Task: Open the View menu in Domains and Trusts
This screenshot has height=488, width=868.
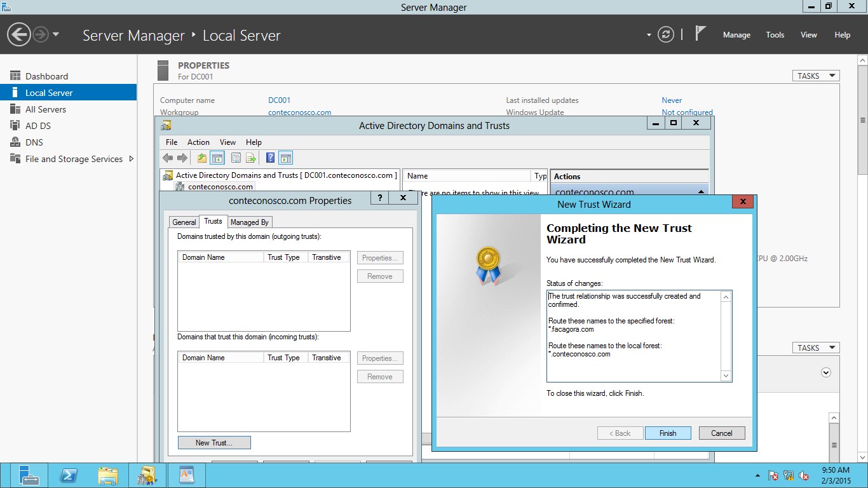Action: point(227,142)
